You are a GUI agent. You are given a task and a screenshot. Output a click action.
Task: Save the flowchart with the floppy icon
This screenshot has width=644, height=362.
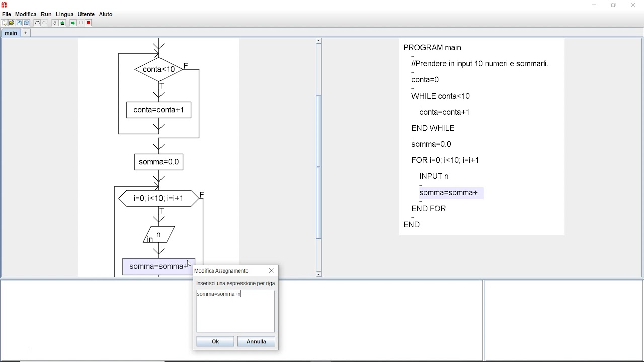(19, 23)
